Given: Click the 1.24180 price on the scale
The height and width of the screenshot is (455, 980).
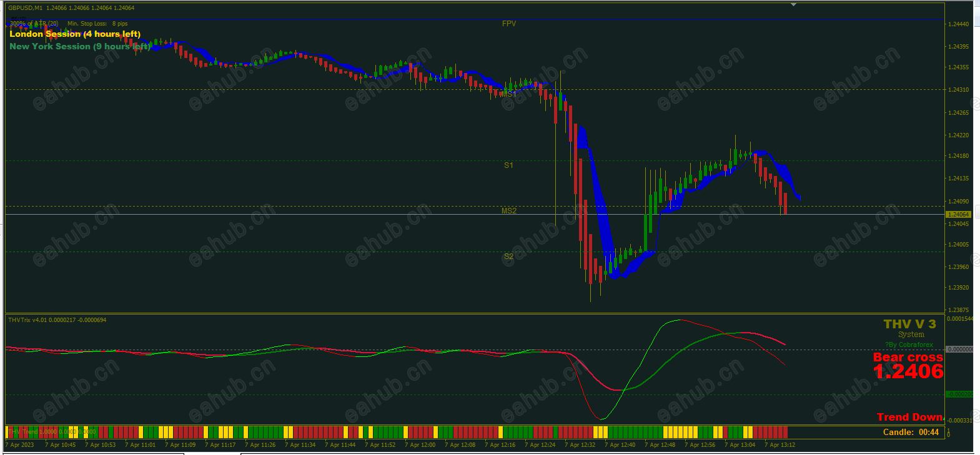Looking at the screenshot, I should tap(959, 156).
